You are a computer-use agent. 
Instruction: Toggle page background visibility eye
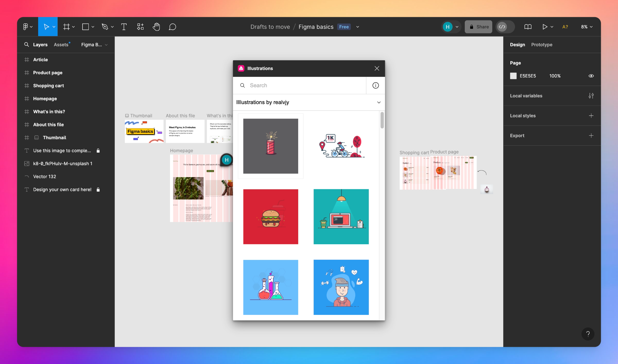pyautogui.click(x=591, y=76)
